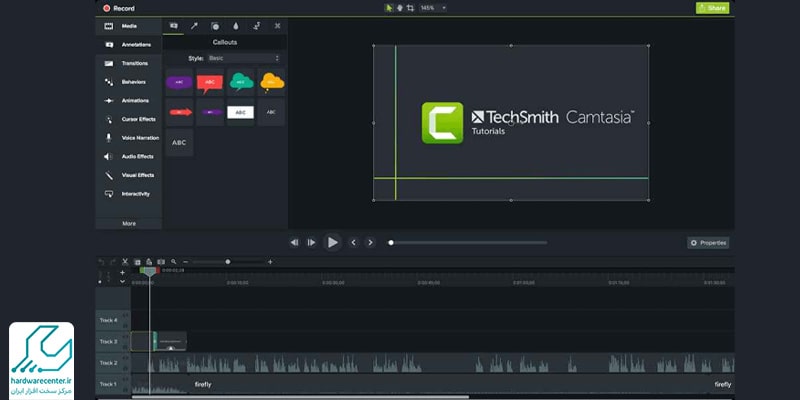The image size is (800, 400).
Task: Jump to previous clip with rewind button
Action: pyautogui.click(x=294, y=243)
